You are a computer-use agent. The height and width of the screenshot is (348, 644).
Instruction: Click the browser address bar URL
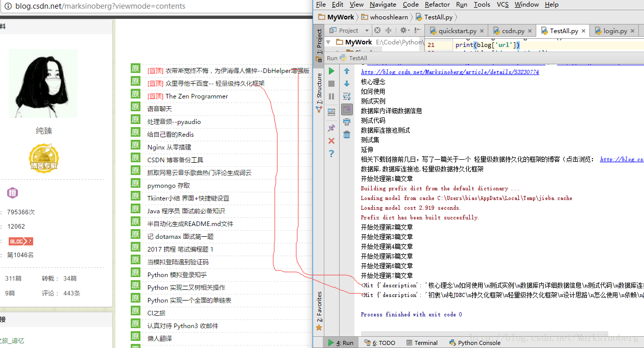pyautogui.click(x=100, y=6)
